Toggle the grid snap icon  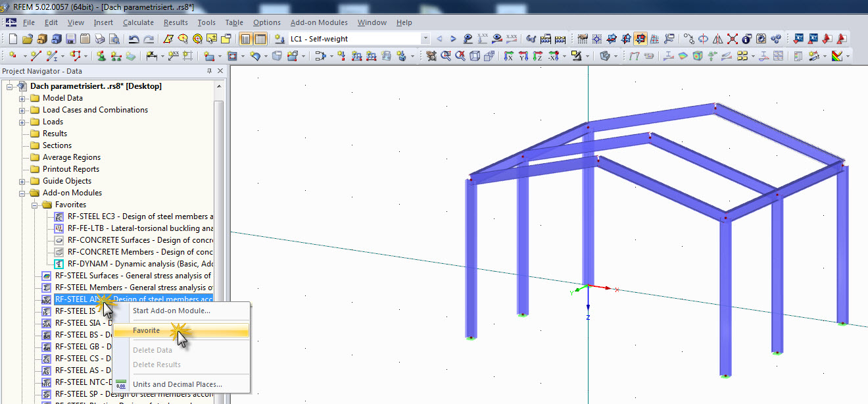597,39
